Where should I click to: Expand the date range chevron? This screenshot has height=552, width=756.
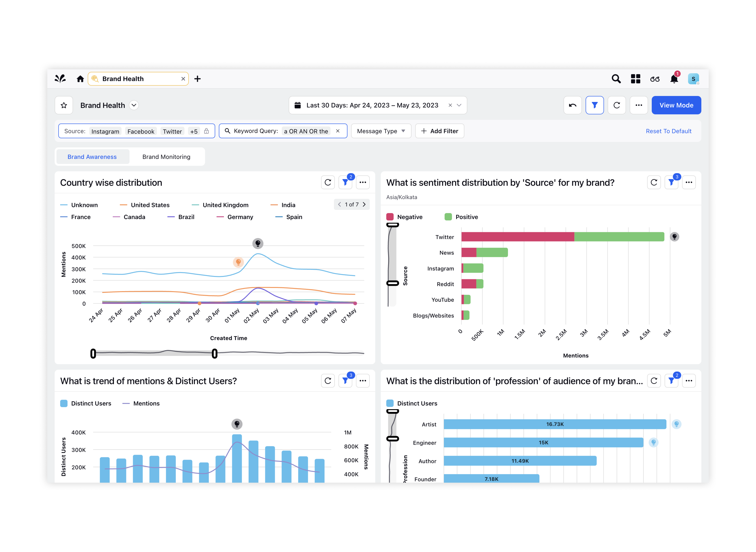tap(459, 105)
